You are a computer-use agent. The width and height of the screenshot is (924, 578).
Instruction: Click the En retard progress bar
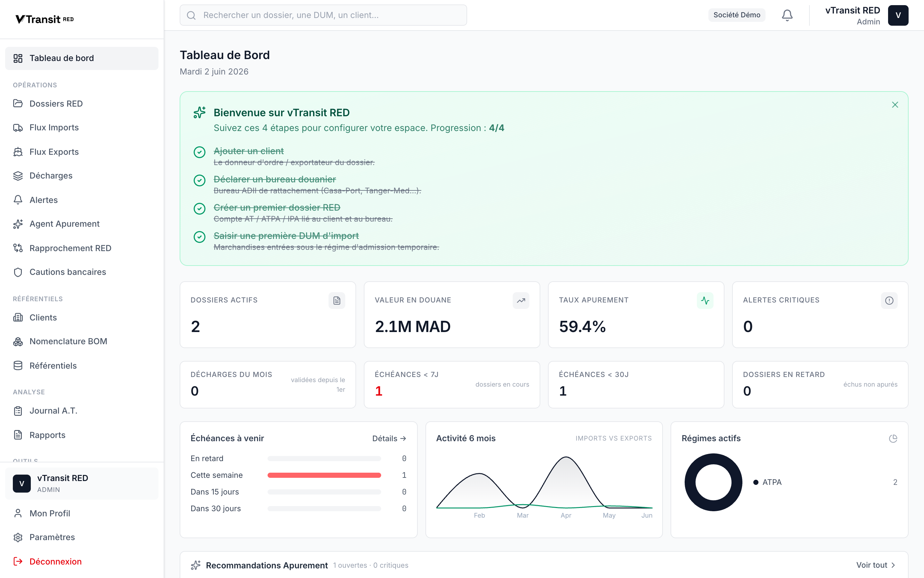pos(324,458)
